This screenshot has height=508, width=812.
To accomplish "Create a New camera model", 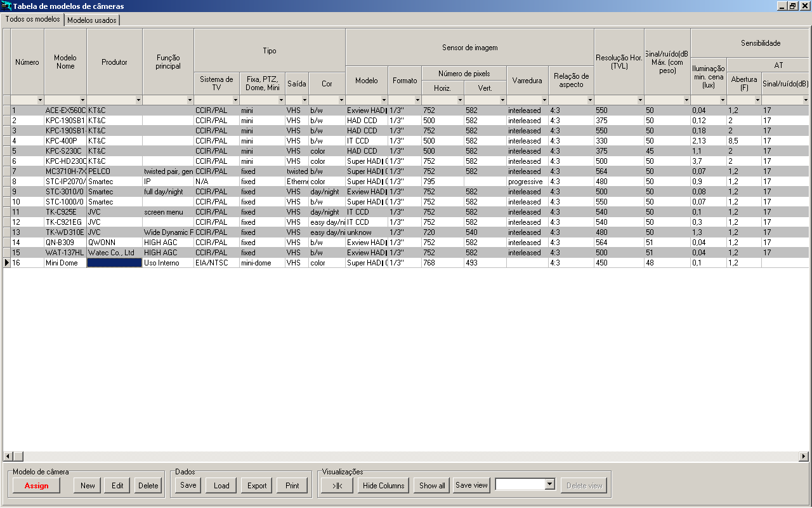I will click(88, 486).
